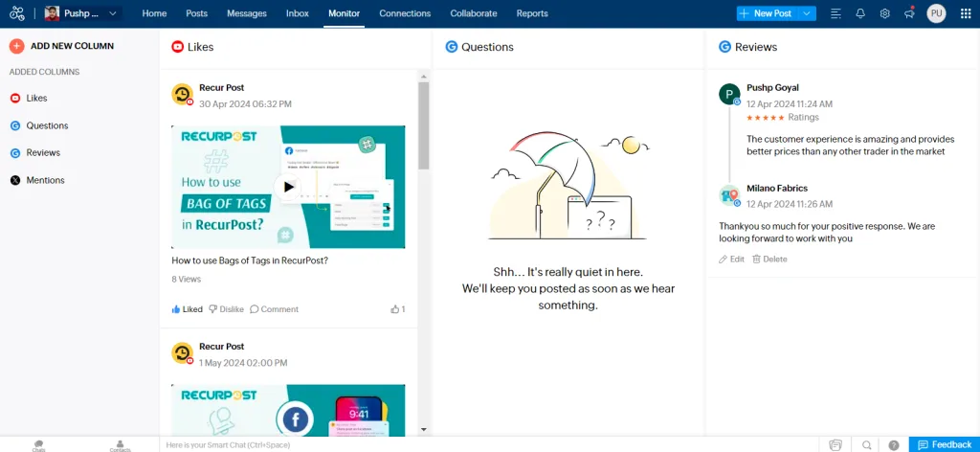Toggle the Liked button on the post

pos(187,309)
